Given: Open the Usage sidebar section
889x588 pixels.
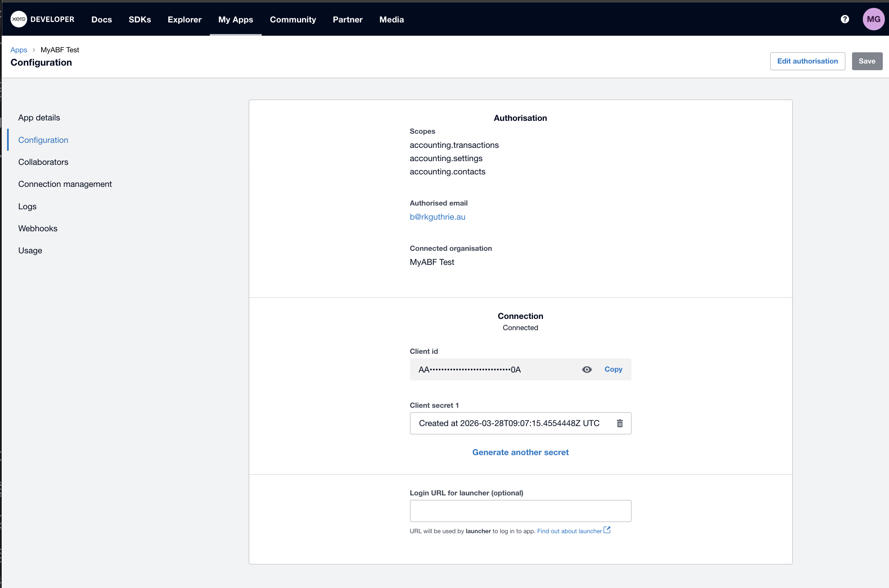Looking at the screenshot, I should pyautogui.click(x=30, y=250).
